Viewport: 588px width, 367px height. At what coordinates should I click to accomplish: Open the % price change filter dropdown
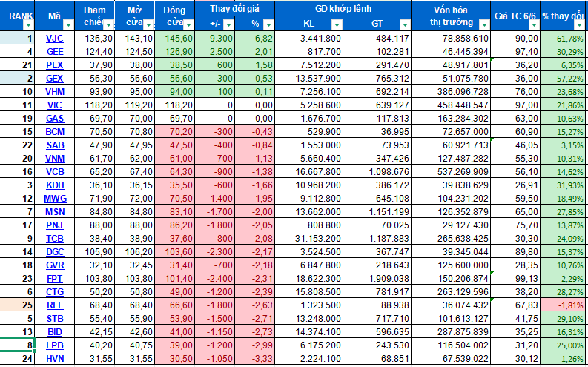(268, 24)
